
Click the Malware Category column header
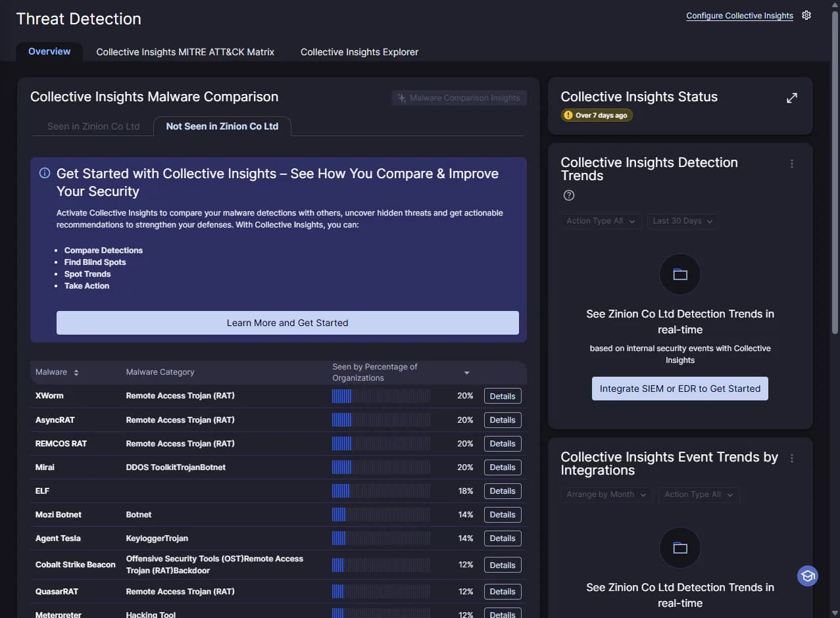(160, 372)
